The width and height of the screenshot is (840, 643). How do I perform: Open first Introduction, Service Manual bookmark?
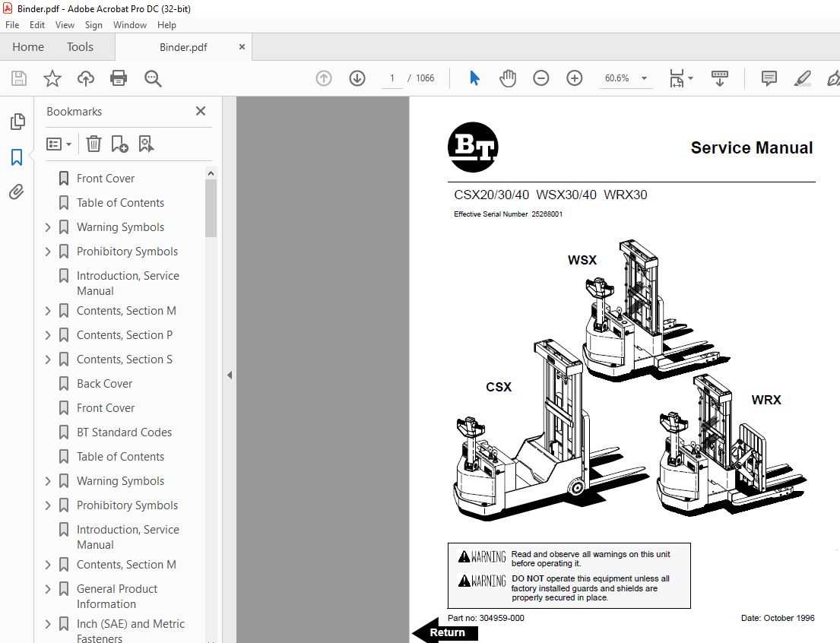[x=128, y=283]
